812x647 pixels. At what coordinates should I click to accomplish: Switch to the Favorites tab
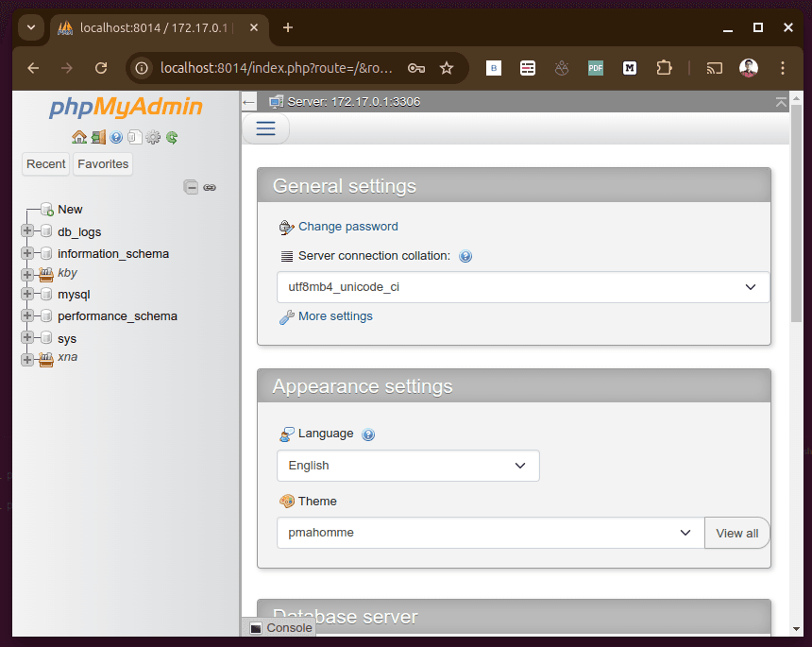tap(103, 164)
